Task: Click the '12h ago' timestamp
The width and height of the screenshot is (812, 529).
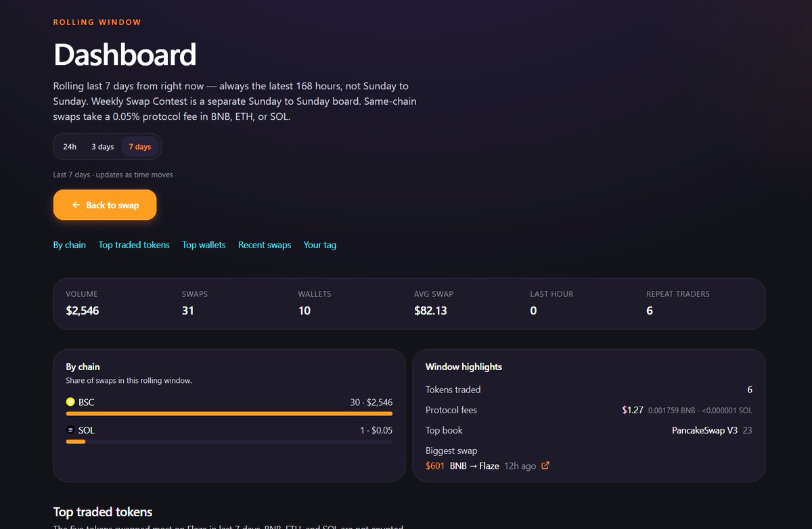Action: (520, 466)
